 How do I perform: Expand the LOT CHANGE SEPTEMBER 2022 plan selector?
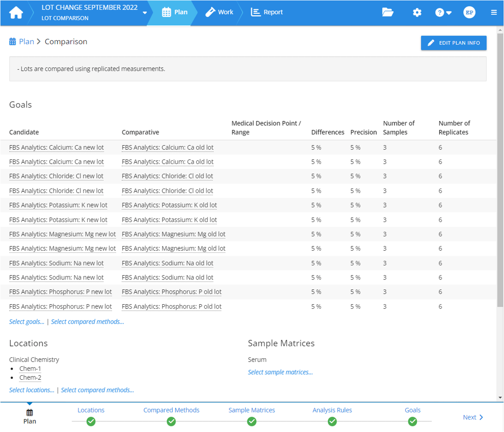[145, 13]
